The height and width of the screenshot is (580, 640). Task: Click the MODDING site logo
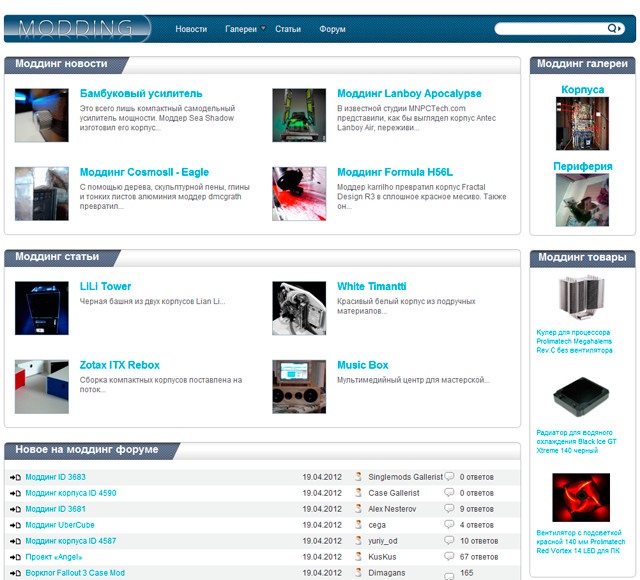[78, 29]
